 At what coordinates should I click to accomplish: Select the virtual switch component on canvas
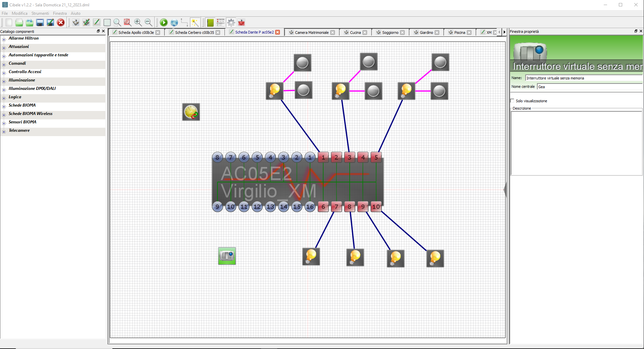point(227,256)
